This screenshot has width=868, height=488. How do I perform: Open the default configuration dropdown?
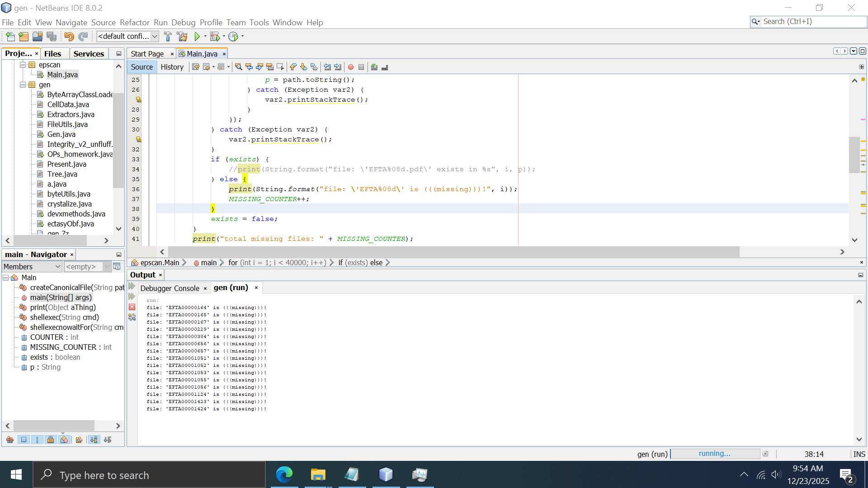point(127,36)
